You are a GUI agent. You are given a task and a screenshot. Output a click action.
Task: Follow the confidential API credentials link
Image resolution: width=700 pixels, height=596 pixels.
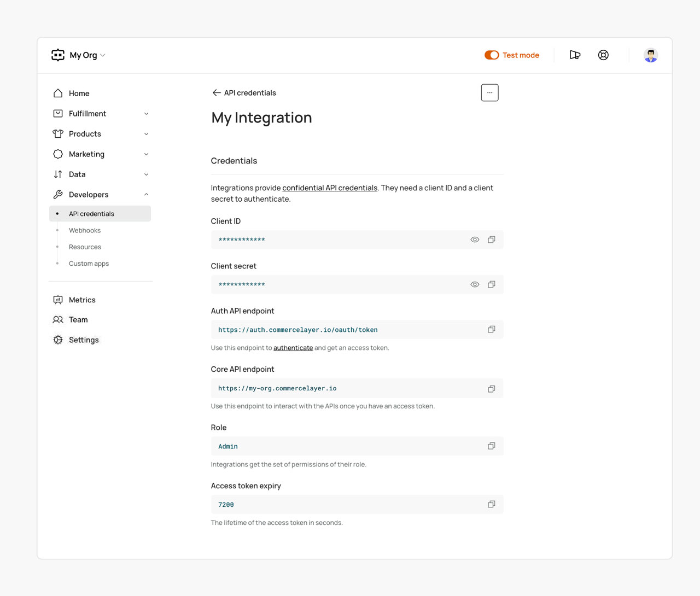point(330,188)
